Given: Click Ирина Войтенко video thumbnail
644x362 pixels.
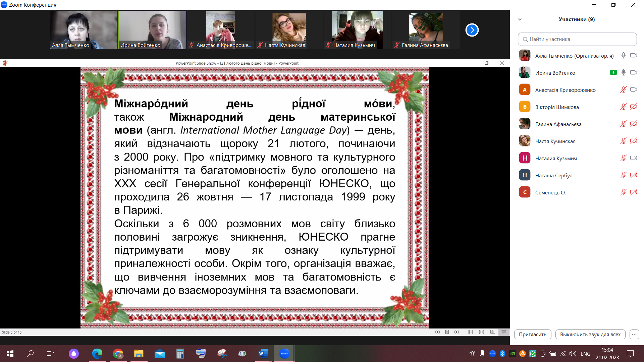Looking at the screenshot, I should tap(152, 30).
